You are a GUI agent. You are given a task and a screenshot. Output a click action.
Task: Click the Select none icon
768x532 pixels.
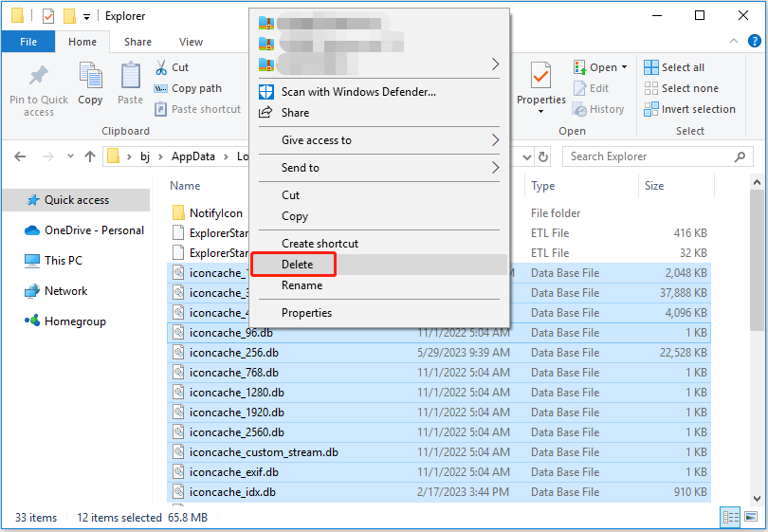[651, 88]
